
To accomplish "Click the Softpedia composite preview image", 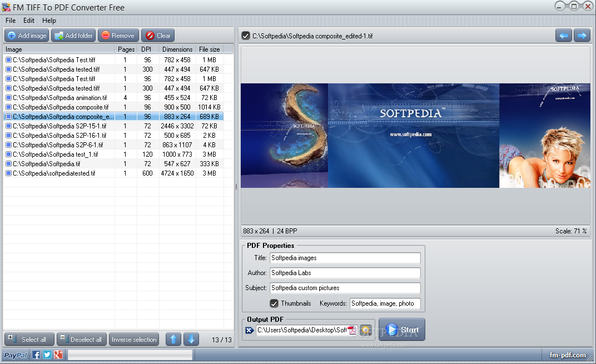I will coord(415,136).
